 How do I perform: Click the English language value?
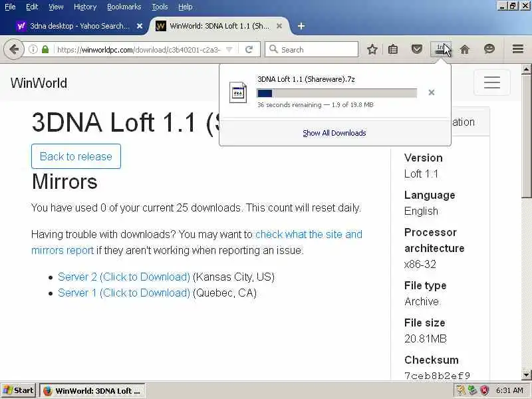[x=421, y=211]
